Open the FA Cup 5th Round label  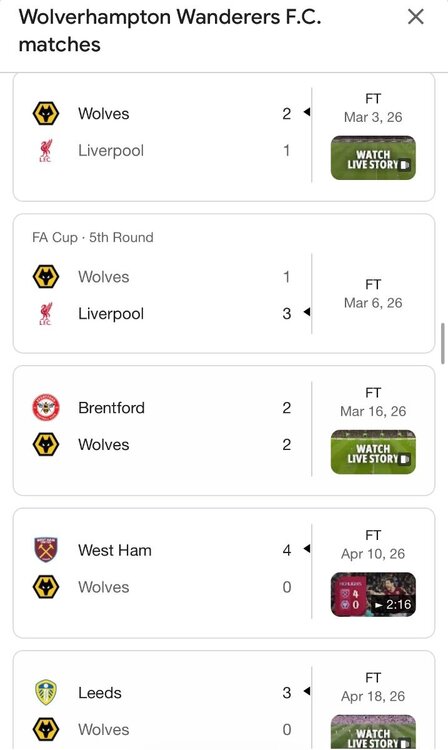[x=93, y=237]
